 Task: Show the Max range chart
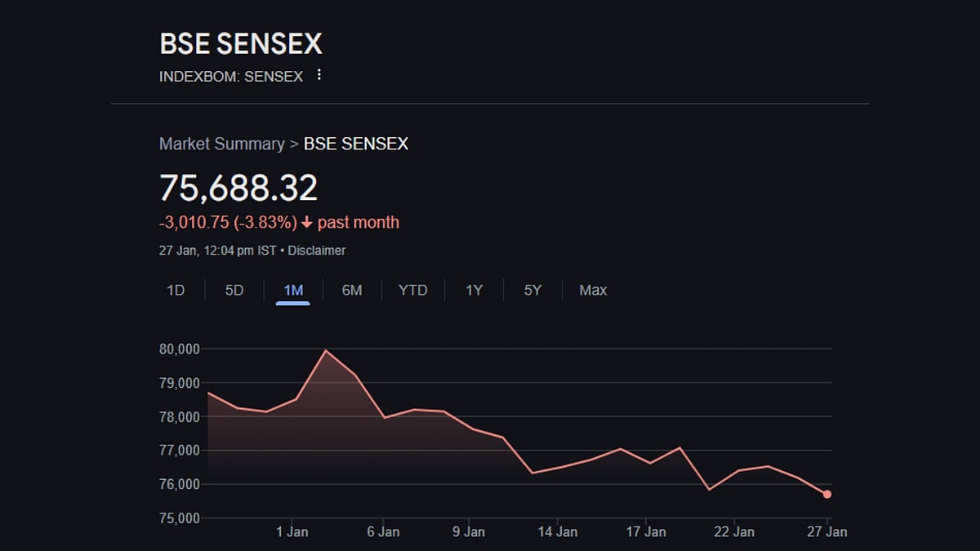click(x=593, y=290)
